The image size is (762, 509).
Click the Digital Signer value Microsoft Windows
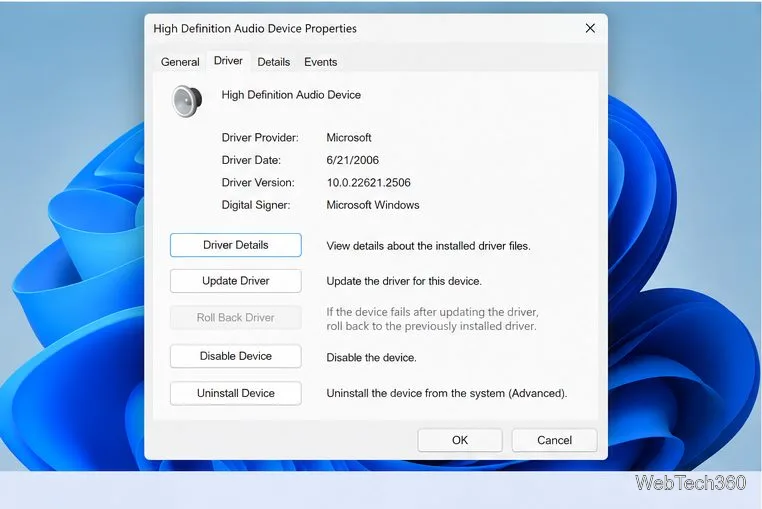pyautogui.click(x=373, y=205)
